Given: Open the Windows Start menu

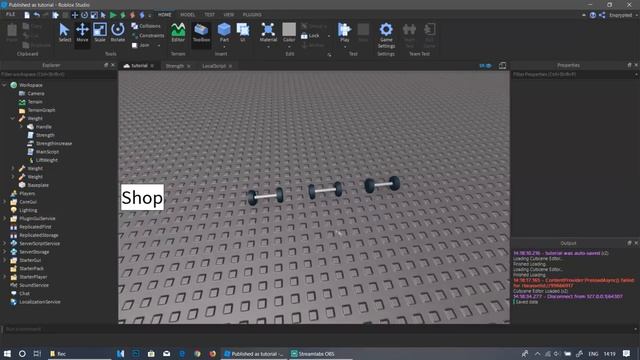Looking at the screenshot, I should (7, 353).
